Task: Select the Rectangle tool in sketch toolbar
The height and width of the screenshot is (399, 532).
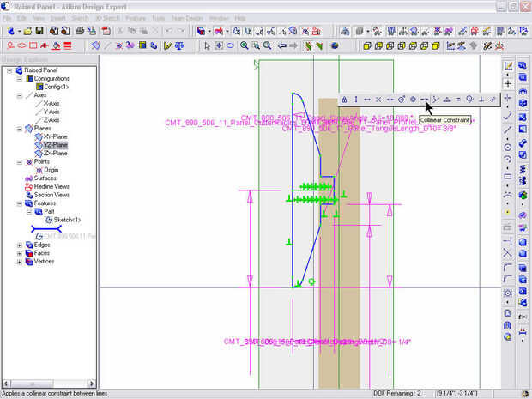Action: tap(508, 176)
